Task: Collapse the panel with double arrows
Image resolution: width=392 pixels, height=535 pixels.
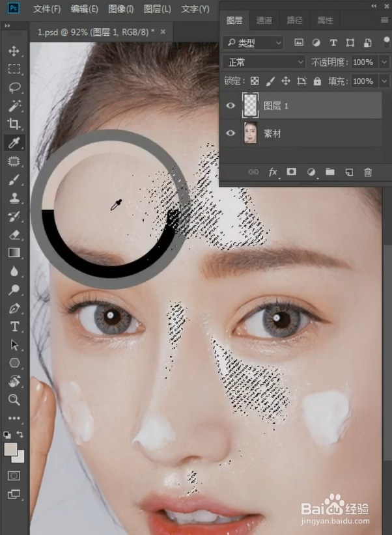Action: [374, 6]
